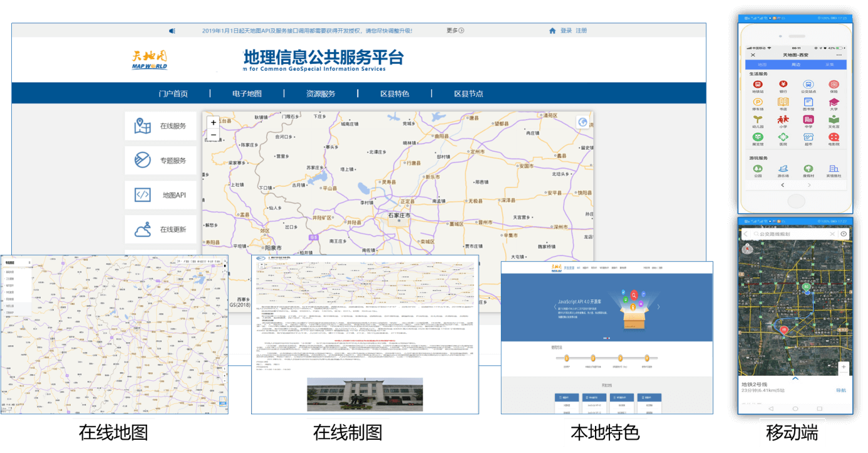
Task: Clear the 公交路线规划 search with X
Action: pos(832,234)
